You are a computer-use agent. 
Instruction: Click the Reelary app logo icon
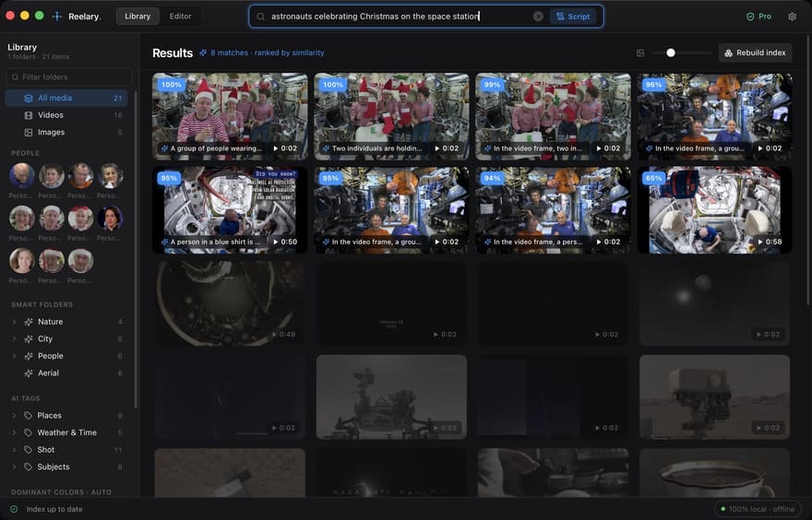point(57,16)
